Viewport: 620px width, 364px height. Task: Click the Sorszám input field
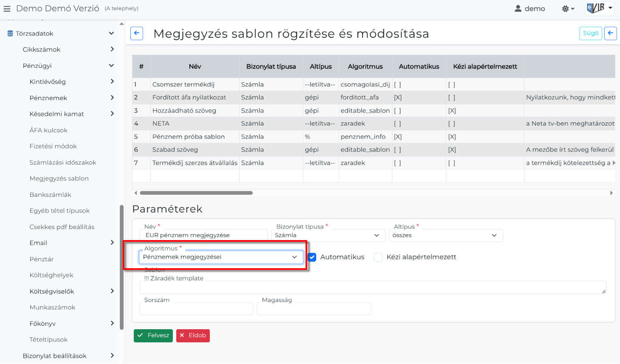[x=196, y=309]
